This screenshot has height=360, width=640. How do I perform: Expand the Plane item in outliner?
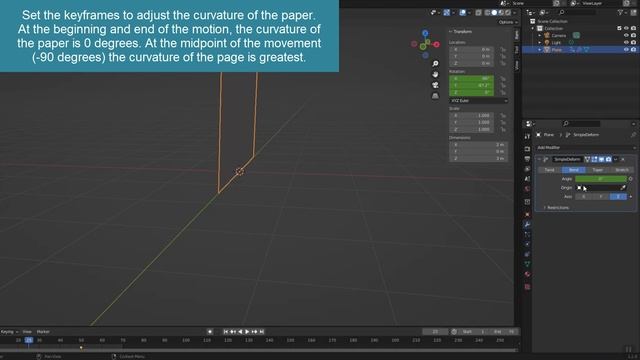(x=540, y=49)
